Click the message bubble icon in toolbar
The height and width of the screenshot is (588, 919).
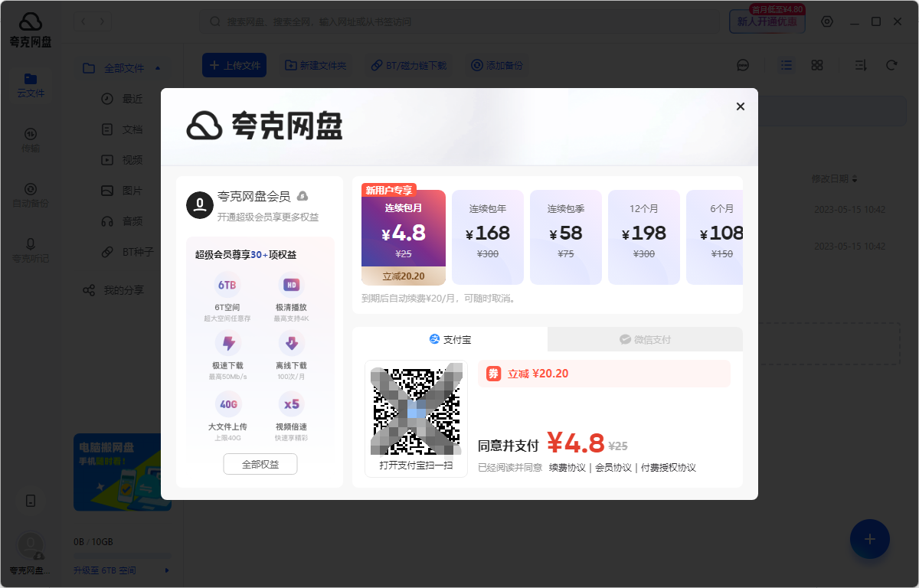[743, 65]
